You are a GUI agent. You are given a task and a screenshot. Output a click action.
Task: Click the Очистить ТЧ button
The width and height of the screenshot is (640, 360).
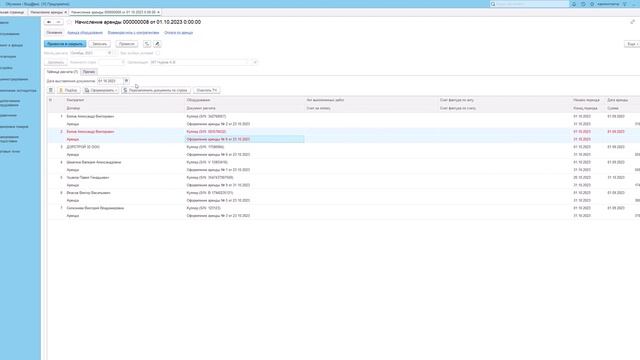click(207, 90)
